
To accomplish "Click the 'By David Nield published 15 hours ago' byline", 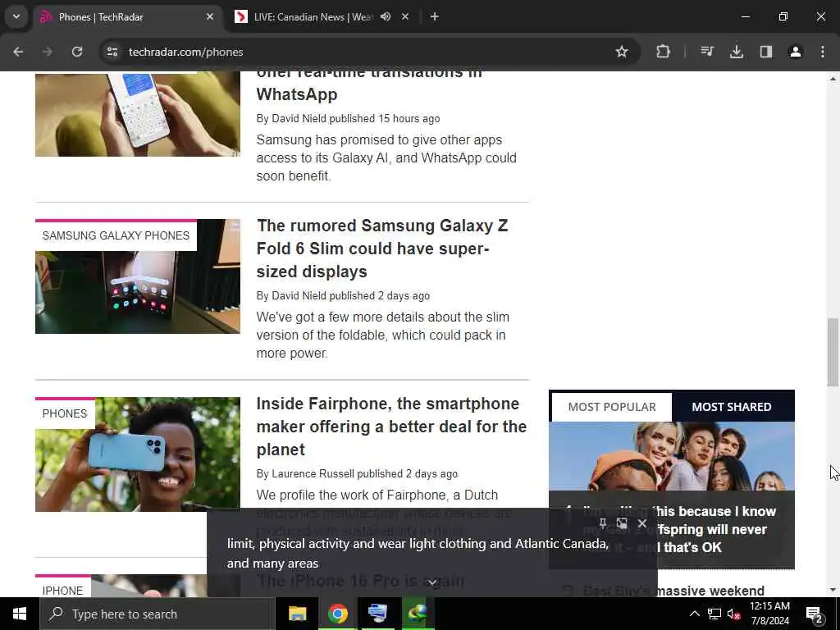I will pyautogui.click(x=348, y=118).
